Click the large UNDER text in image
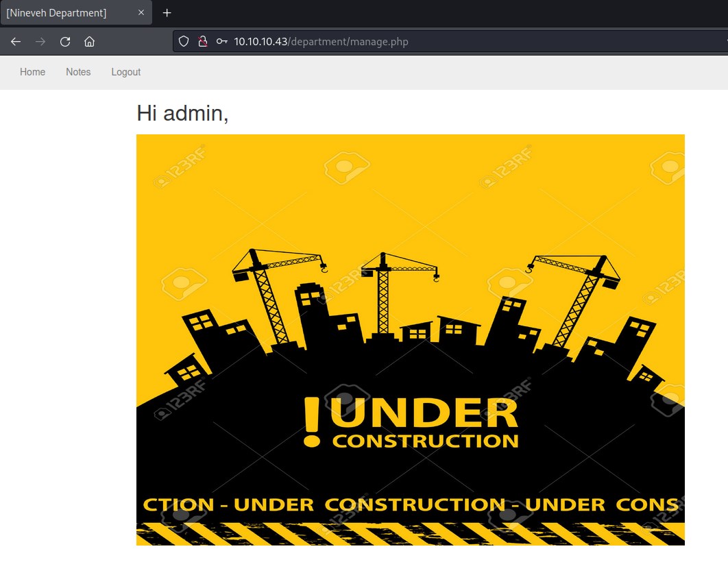728x573 pixels. coord(426,413)
